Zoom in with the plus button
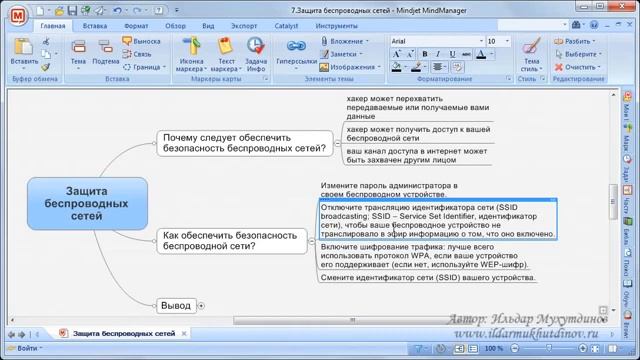This screenshot has width=640, height=360. click(583, 349)
